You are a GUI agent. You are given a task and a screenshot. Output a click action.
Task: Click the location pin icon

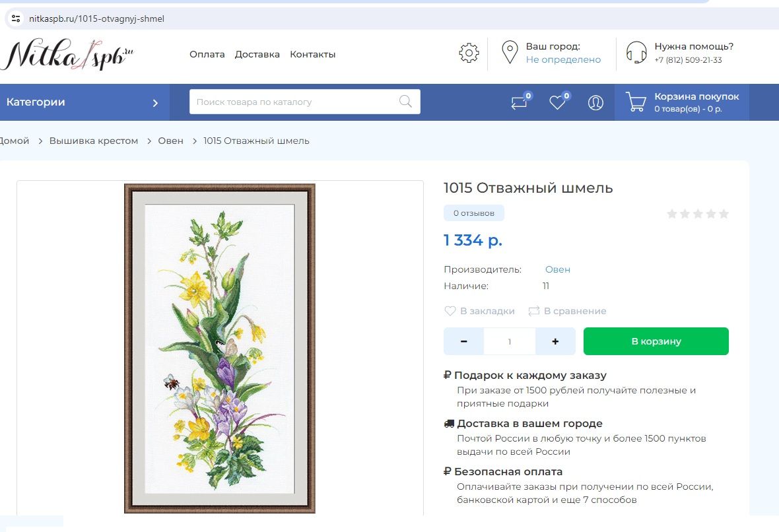pos(509,53)
